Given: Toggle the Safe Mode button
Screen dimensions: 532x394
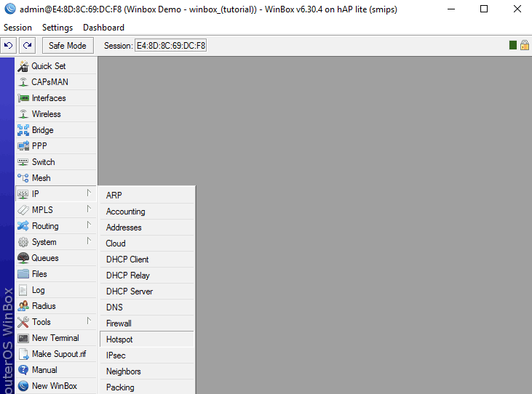Looking at the screenshot, I should (x=68, y=45).
